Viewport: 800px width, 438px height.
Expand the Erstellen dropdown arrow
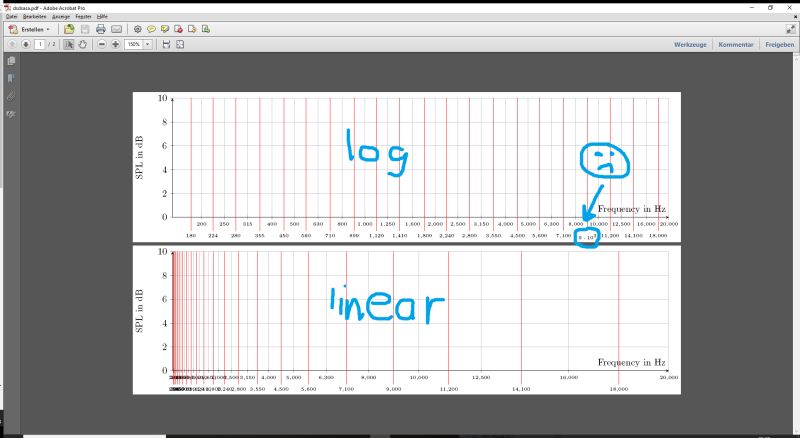click(48, 30)
